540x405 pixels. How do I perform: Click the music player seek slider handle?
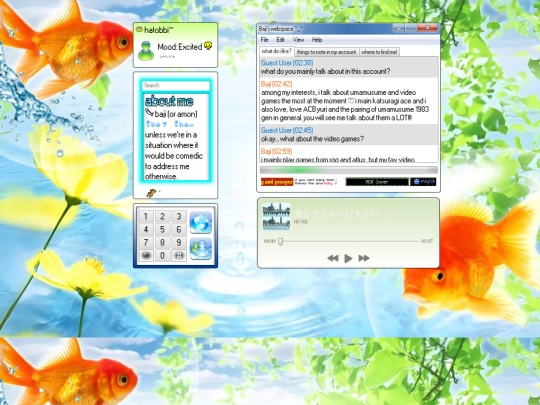pos(280,241)
